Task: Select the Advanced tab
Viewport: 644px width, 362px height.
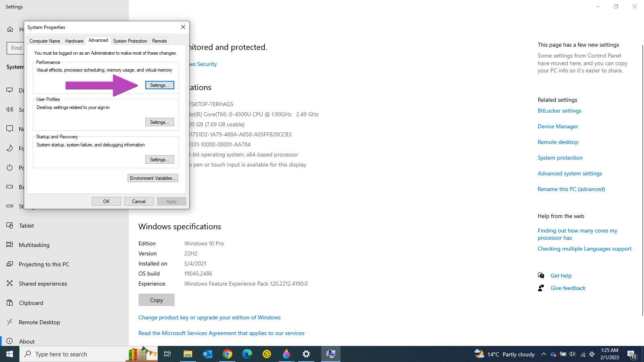Action: [x=98, y=40]
